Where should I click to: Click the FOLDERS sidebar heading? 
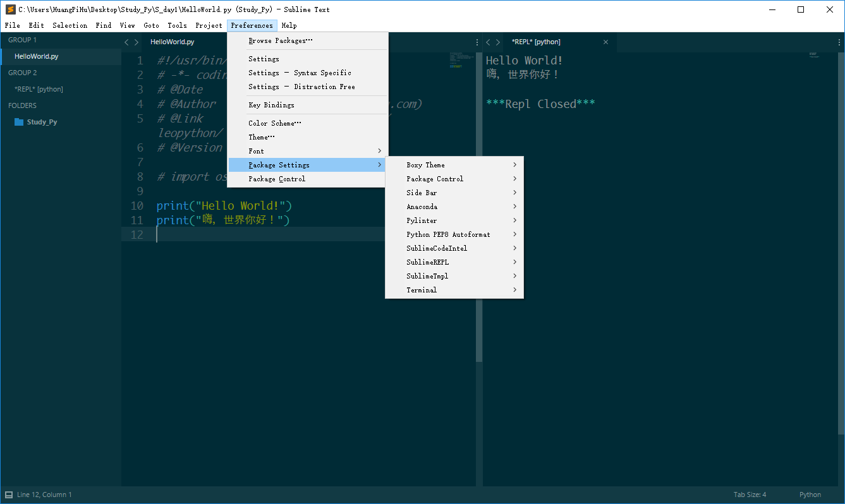[23, 105]
